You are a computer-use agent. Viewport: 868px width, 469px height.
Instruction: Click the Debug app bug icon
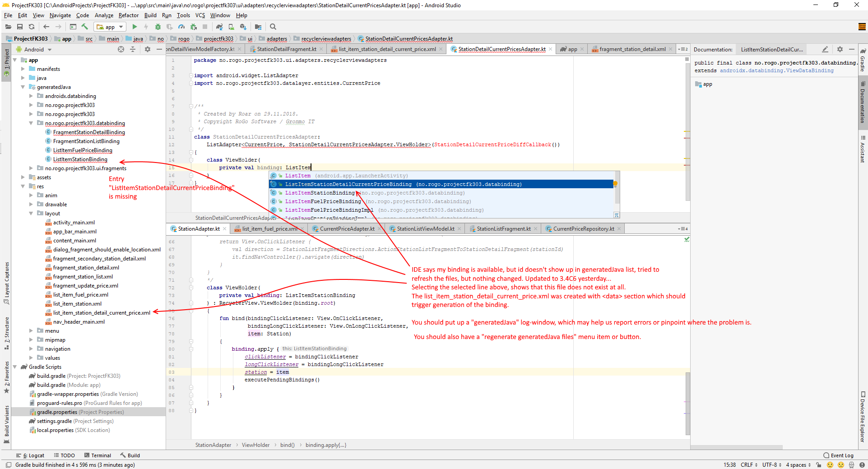pyautogui.click(x=158, y=27)
